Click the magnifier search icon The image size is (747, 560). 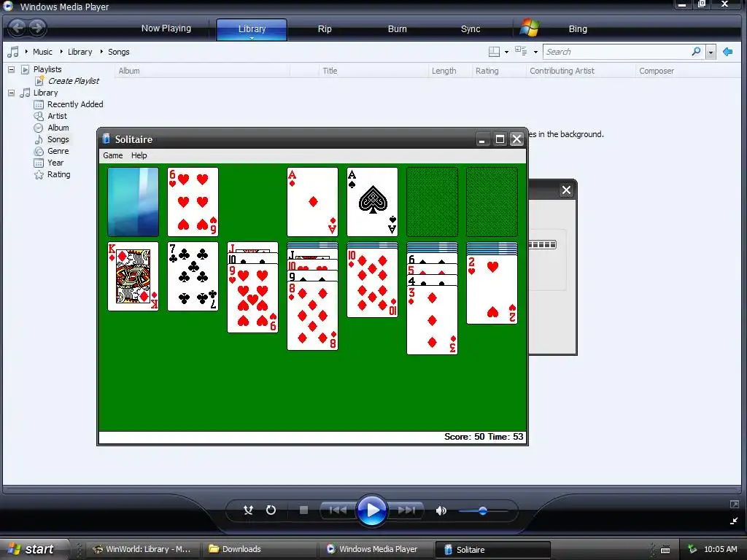click(696, 52)
